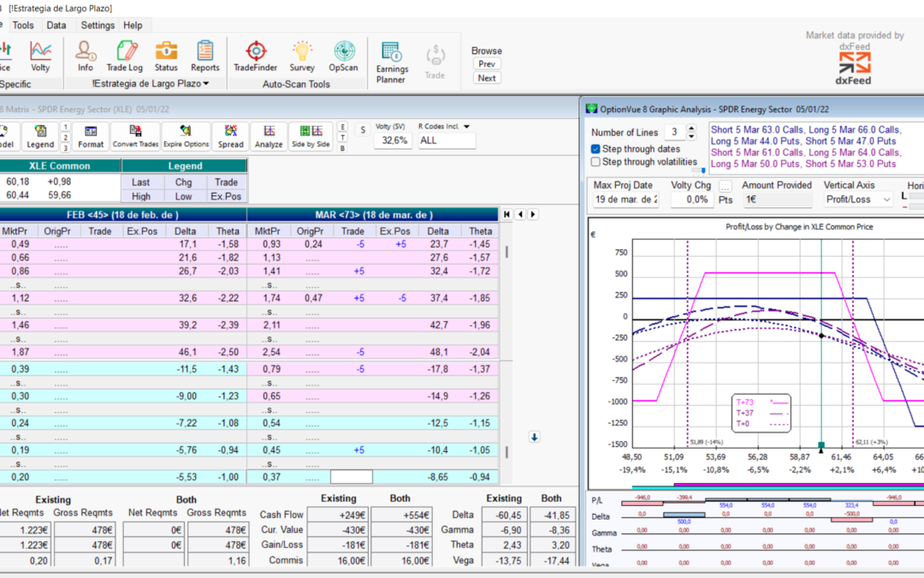This screenshot has height=578, width=924.
Task: Click the Browse Prev button
Action: [487, 63]
